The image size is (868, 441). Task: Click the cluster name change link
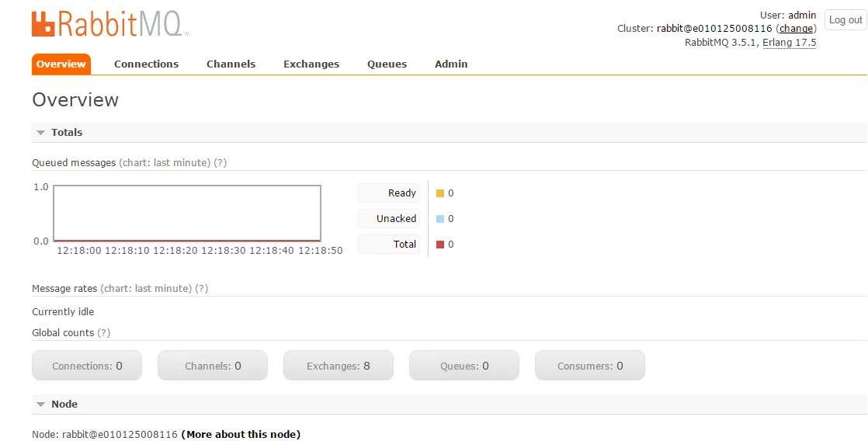click(x=796, y=29)
